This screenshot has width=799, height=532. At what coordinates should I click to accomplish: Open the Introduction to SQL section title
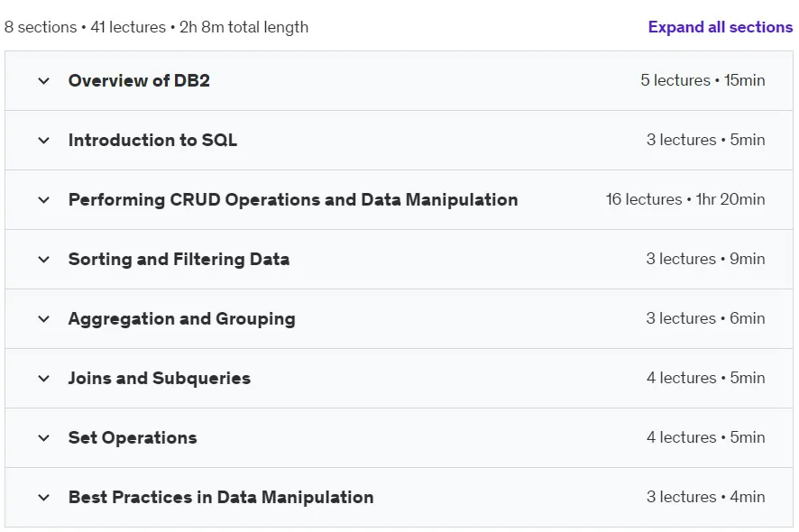pos(153,140)
